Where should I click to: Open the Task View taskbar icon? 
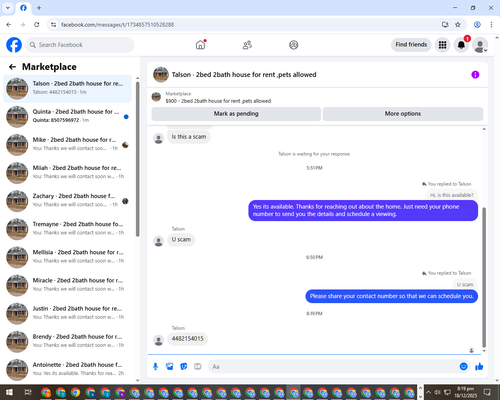coord(28,392)
